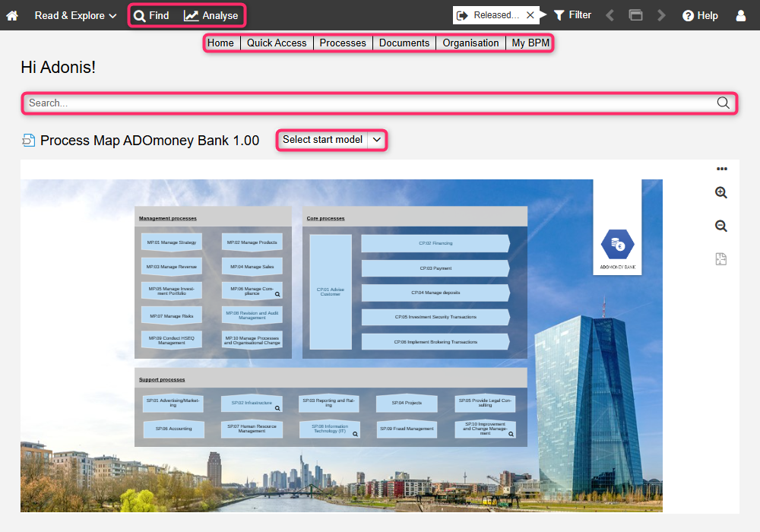Open the three-dots more options menu
760x532 pixels.
click(721, 169)
